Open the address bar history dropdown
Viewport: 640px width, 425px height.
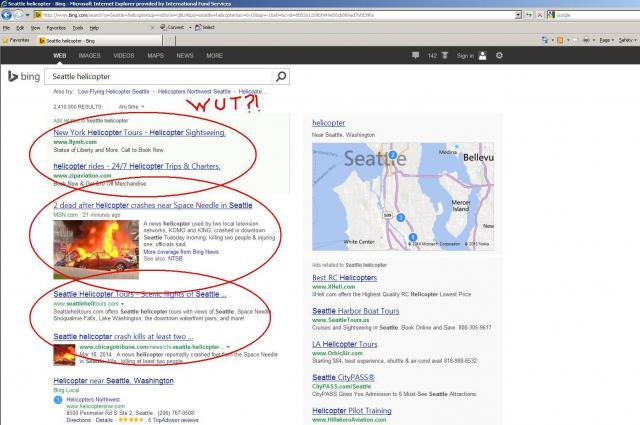tap(518, 15)
